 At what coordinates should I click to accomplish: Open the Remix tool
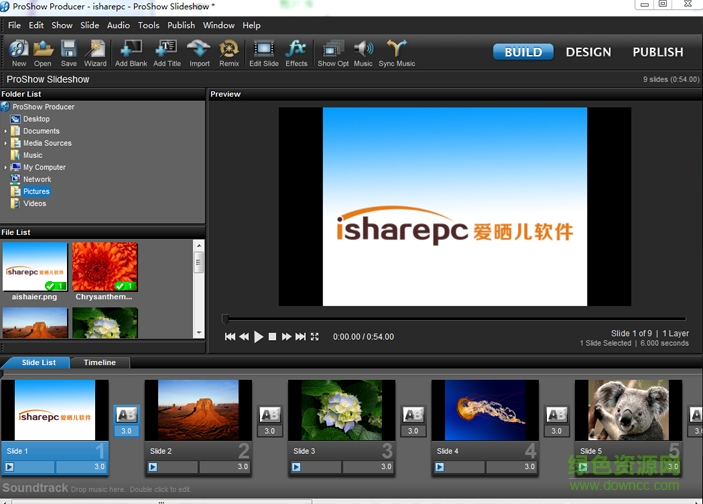click(x=229, y=49)
